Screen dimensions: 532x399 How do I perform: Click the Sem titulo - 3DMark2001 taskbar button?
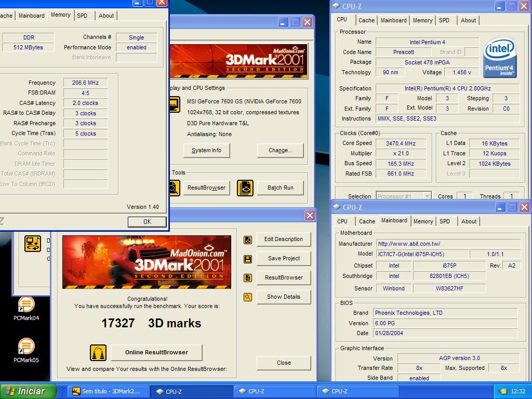(109, 391)
